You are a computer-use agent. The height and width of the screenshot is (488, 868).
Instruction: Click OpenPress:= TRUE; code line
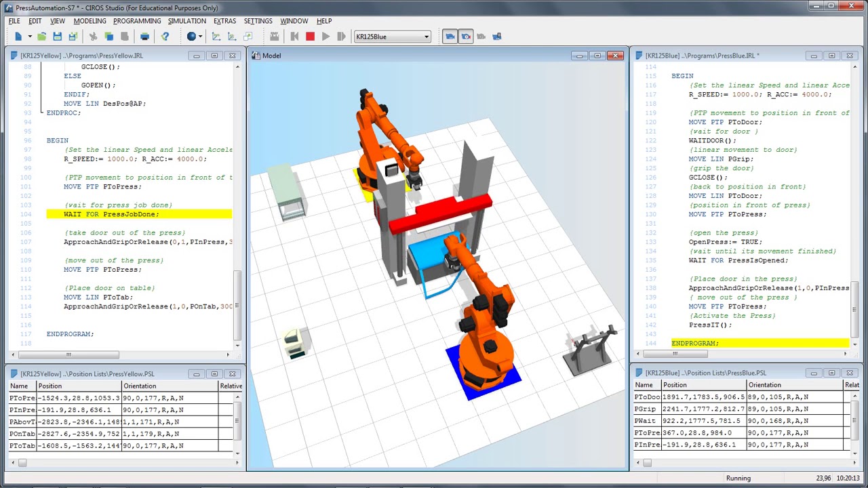[x=725, y=242]
